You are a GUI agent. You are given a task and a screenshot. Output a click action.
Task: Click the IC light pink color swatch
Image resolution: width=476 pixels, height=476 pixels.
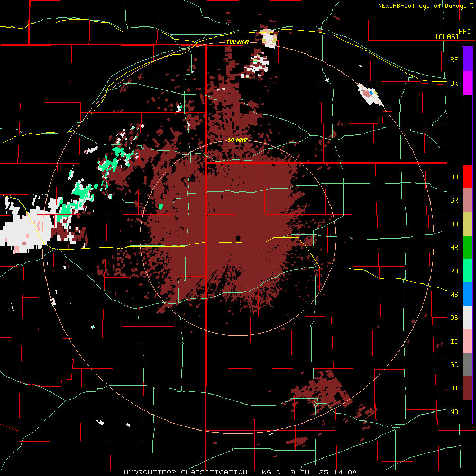(x=467, y=341)
